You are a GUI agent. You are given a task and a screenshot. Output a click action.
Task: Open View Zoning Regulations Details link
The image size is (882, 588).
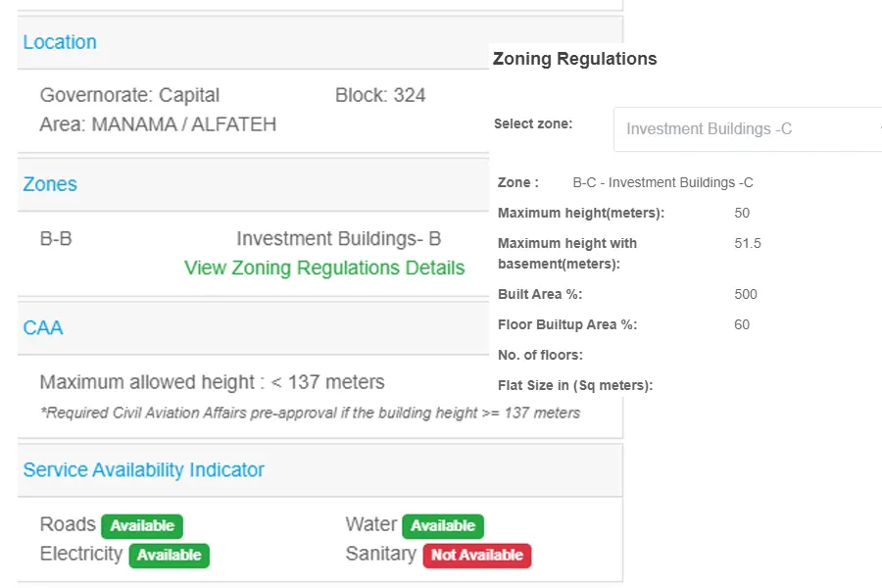324,268
